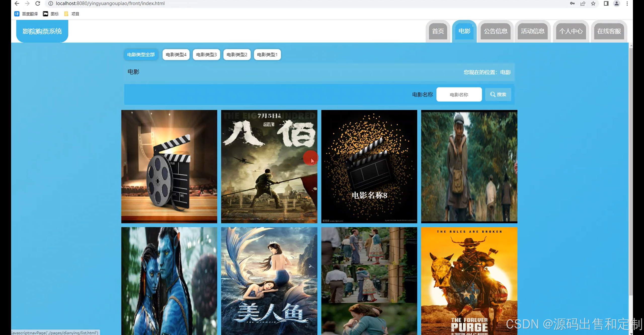Open 在线客服 navigation tab

(609, 31)
